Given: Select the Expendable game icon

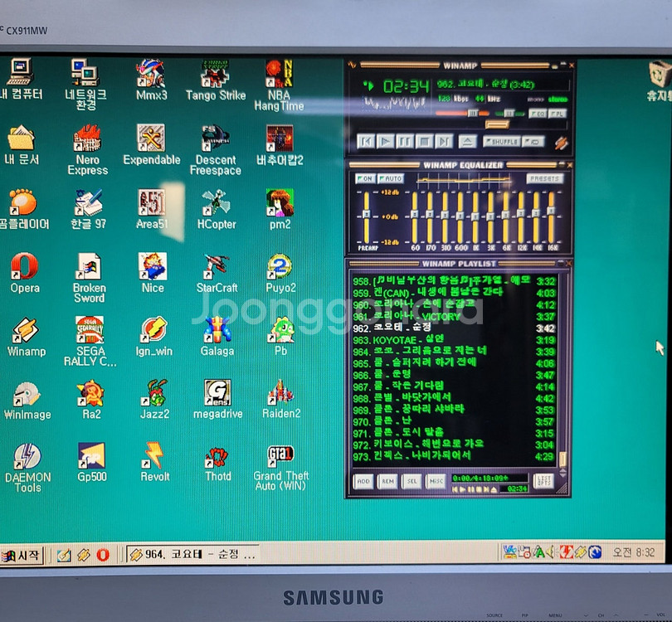Looking at the screenshot, I should (151, 145).
